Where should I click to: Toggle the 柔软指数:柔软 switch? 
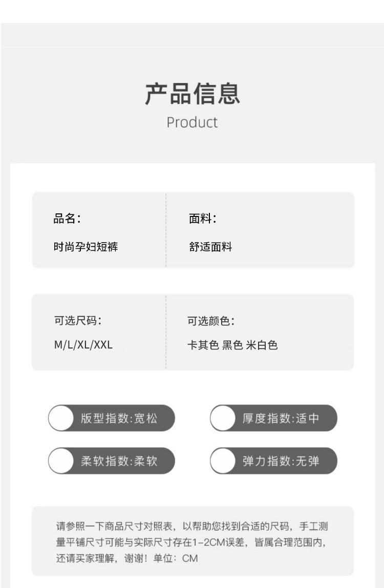click(x=61, y=461)
